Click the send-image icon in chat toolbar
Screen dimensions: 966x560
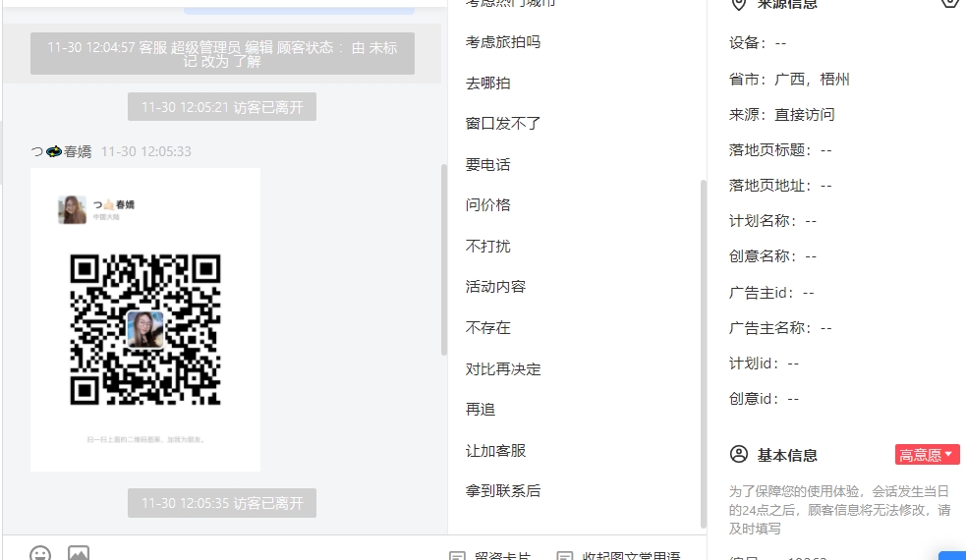point(79,552)
